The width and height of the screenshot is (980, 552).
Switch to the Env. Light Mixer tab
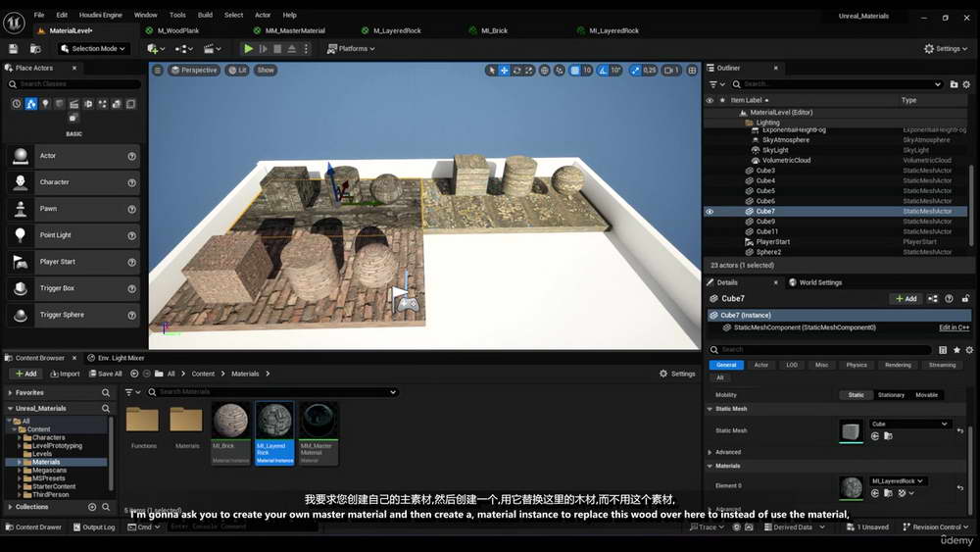click(117, 358)
